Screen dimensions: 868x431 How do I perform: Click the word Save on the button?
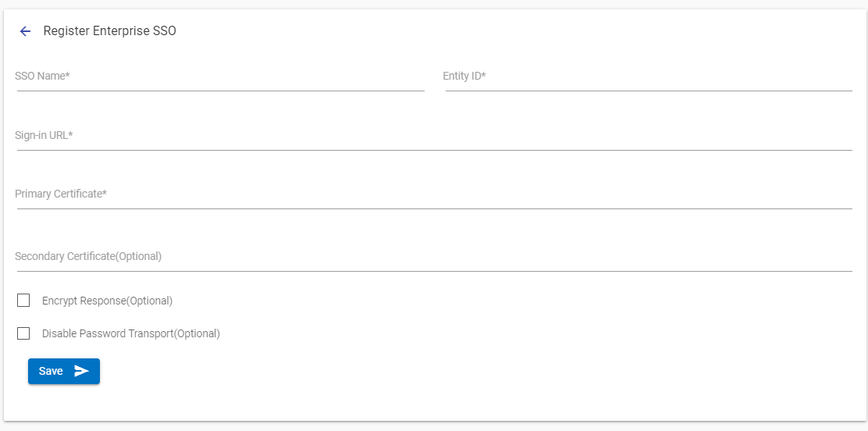[51, 371]
